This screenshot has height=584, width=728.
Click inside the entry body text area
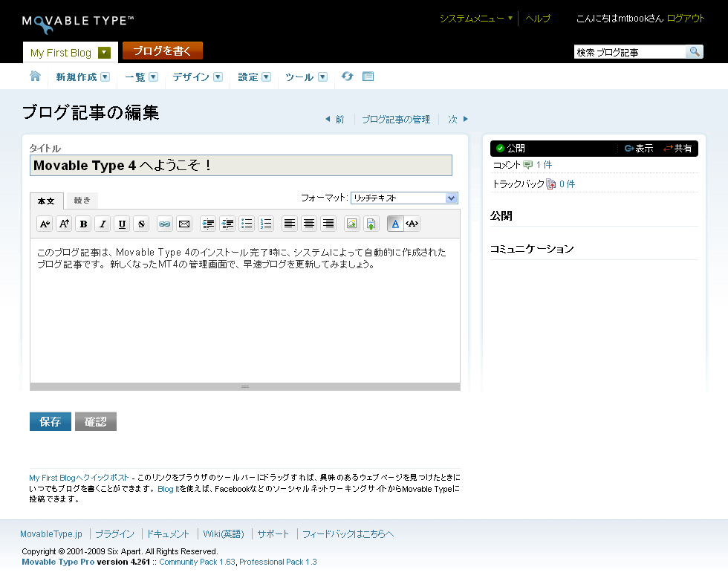(245, 310)
